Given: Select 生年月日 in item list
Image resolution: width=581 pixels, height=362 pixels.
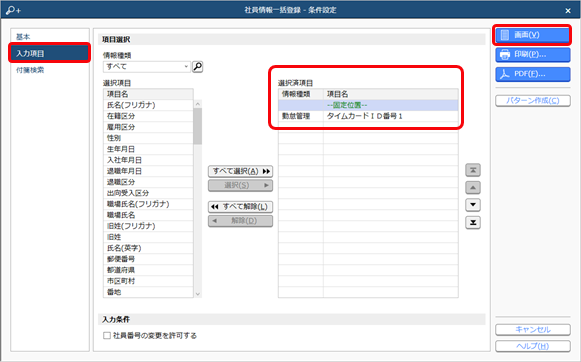Looking at the screenshot, I should click(x=148, y=149).
